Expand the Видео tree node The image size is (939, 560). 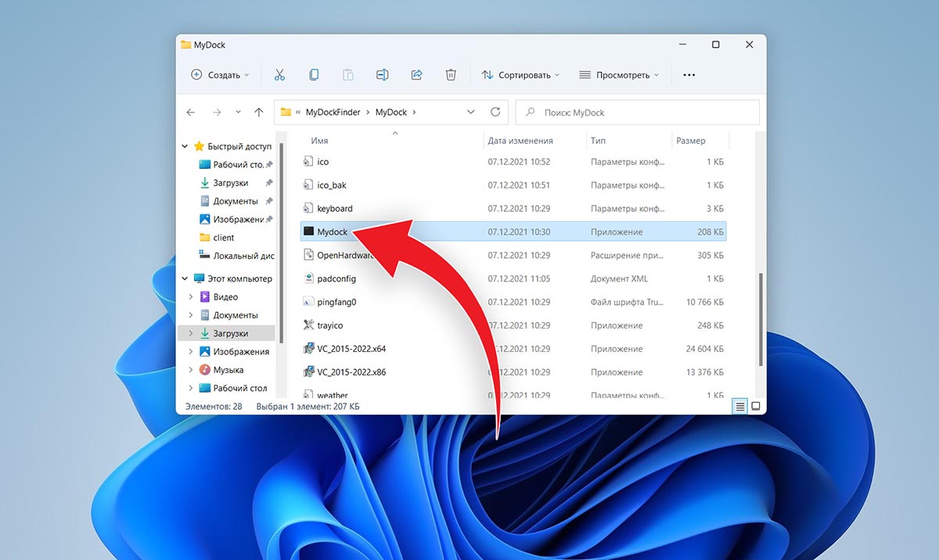(191, 297)
